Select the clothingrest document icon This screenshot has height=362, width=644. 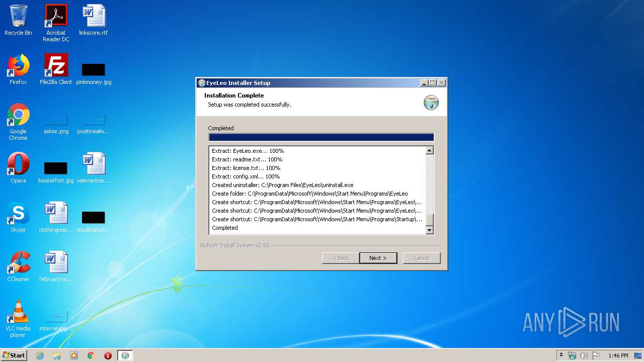click(x=56, y=217)
